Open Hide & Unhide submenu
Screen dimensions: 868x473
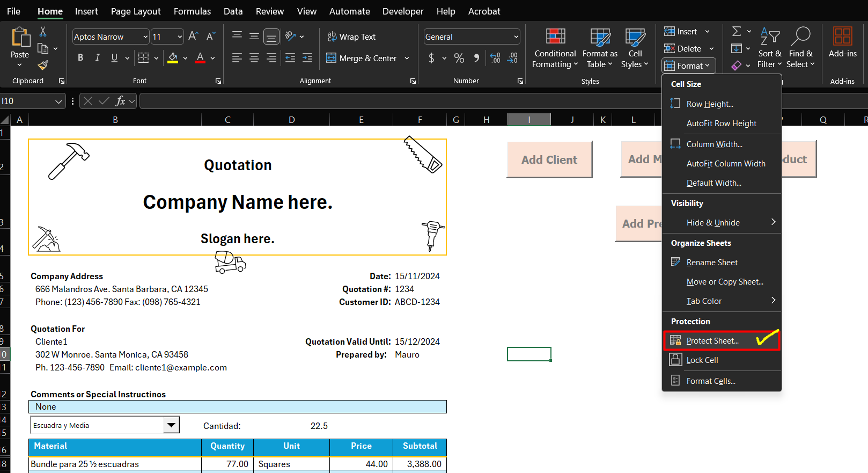(x=721, y=223)
